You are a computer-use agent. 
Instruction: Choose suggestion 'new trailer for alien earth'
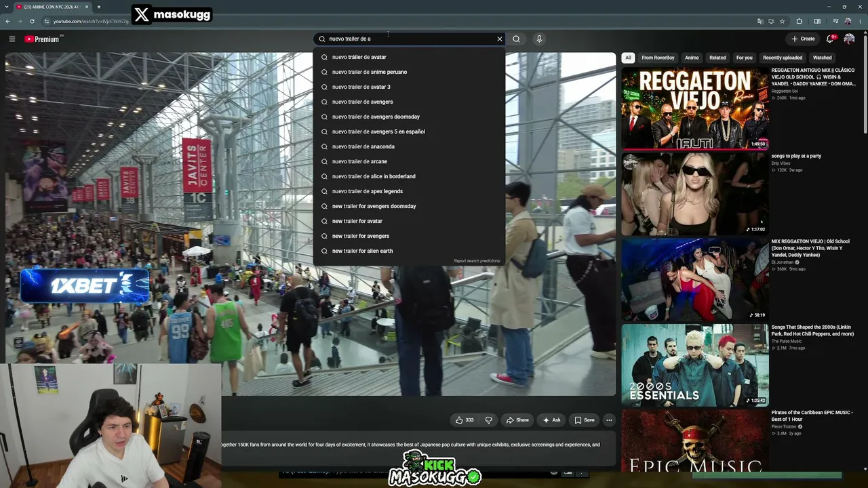(x=409, y=251)
